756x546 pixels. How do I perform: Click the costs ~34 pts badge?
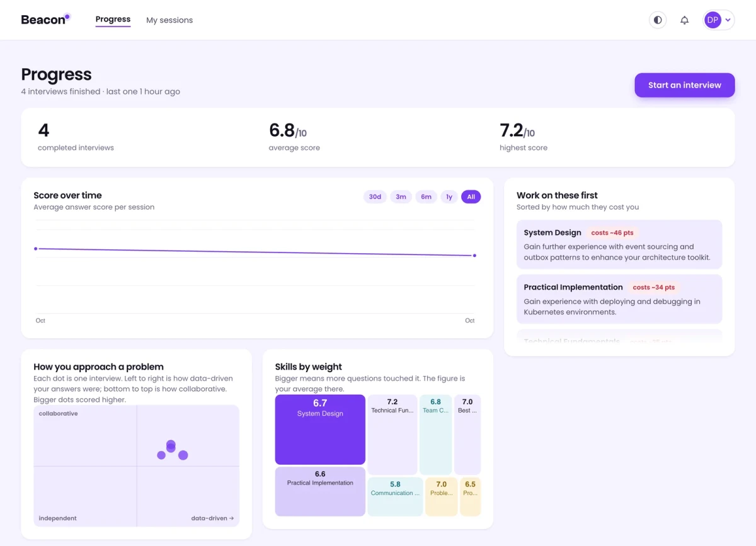[654, 288]
